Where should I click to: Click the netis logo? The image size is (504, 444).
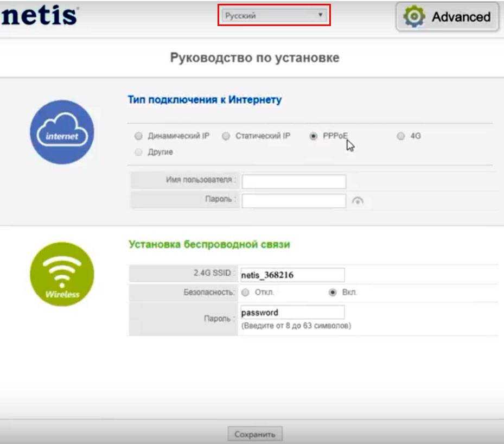click(39, 16)
